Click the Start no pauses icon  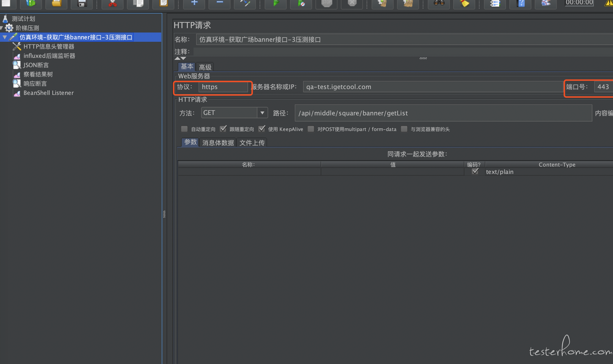[301, 3]
